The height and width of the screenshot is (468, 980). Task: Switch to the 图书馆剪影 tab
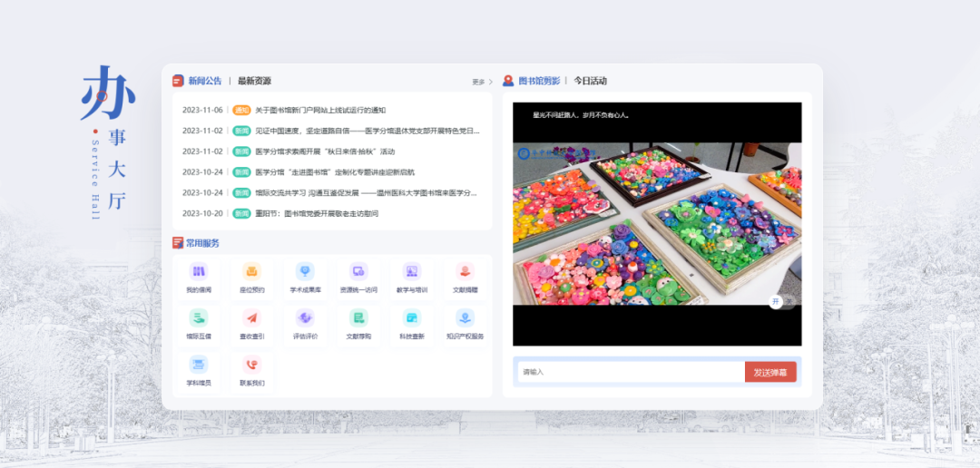pyautogui.click(x=539, y=81)
